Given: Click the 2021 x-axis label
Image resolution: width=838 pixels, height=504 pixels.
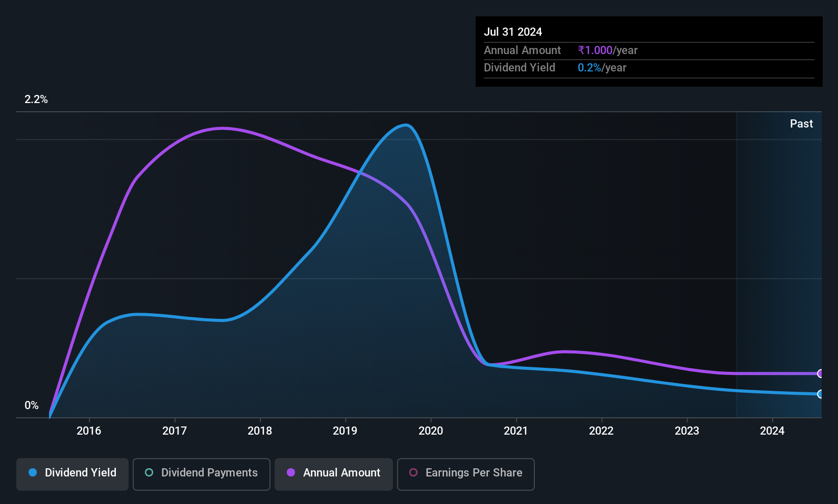Looking at the screenshot, I should (516, 431).
